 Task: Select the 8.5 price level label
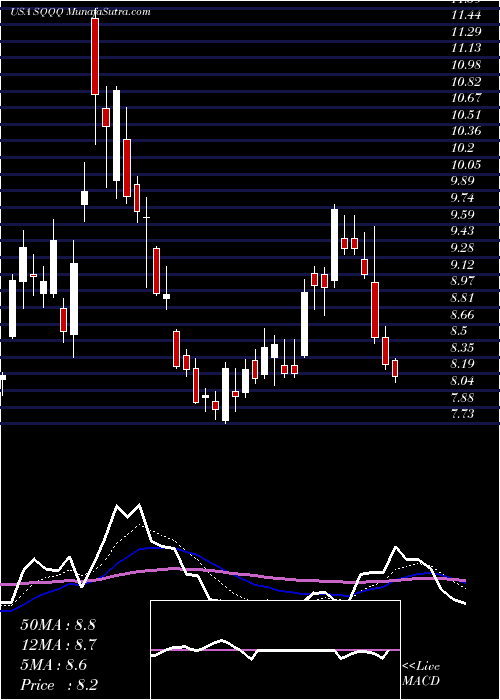460,331
